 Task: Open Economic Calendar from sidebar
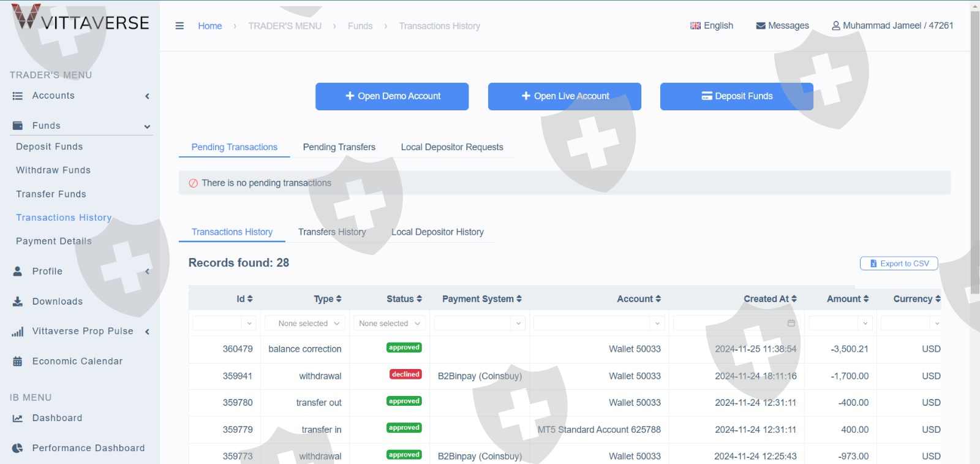(x=77, y=361)
